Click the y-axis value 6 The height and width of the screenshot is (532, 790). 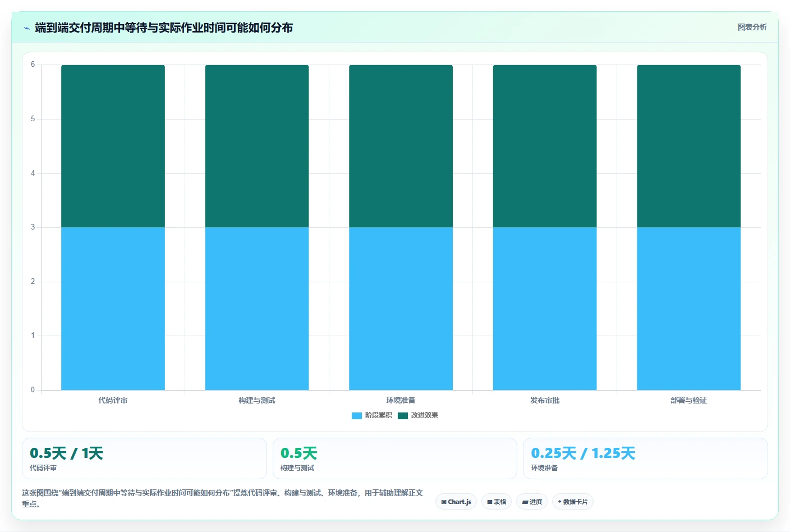click(33, 65)
